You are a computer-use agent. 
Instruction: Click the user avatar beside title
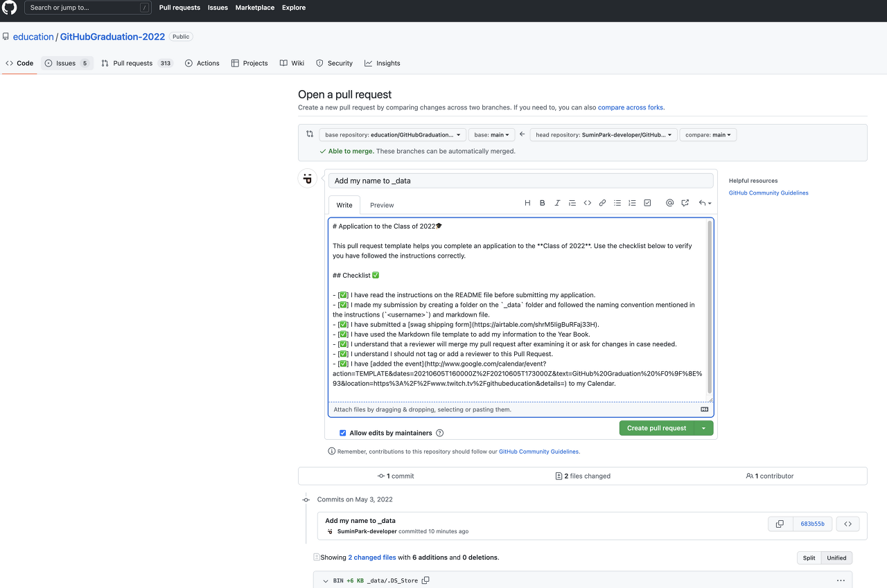[x=308, y=179]
